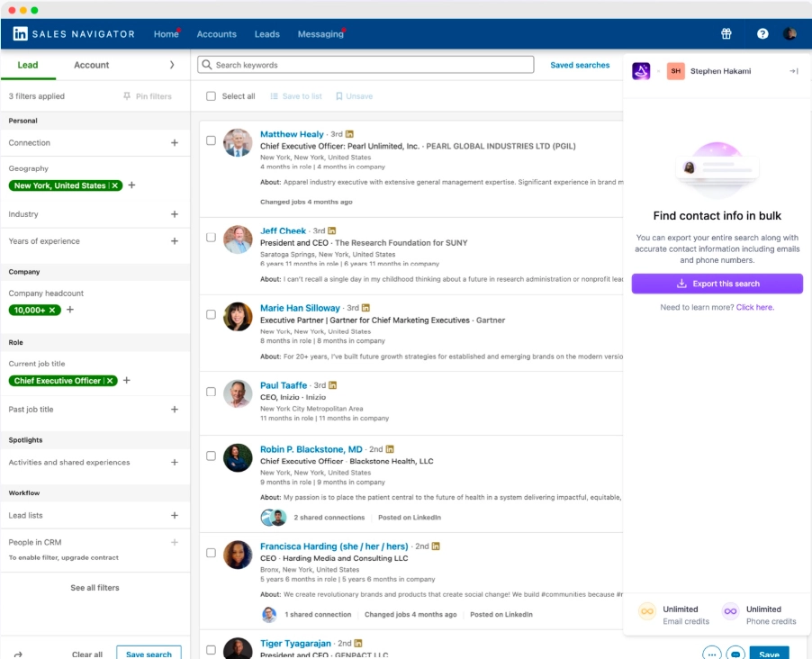The width and height of the screenshot is (812, 659).
Task: Open Francisca Harding's profile photo
Action: point(238,555)
